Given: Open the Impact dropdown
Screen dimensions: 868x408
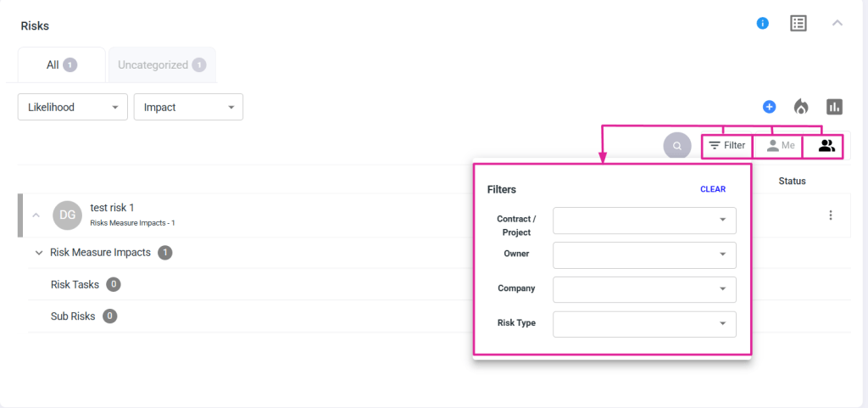Looking at the screenshot, I should pos(188,107).
